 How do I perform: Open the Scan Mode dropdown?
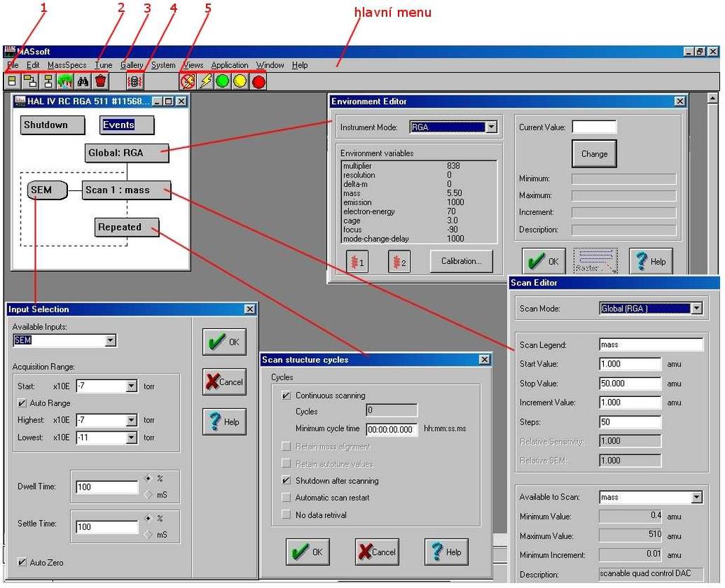point(697,309)
